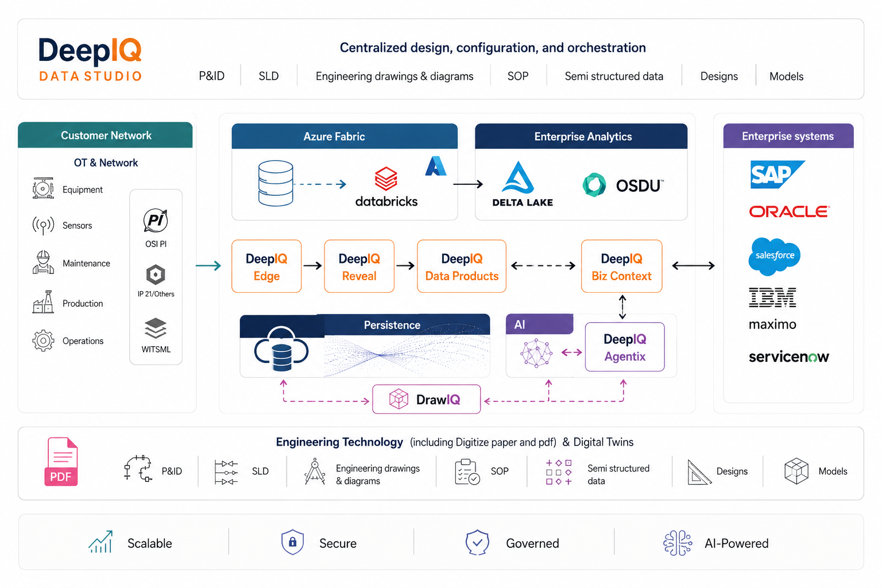This screenshot has height=588, width=882.
Task: Open the pink PDF file icon
Action: (x=61, y=462)
